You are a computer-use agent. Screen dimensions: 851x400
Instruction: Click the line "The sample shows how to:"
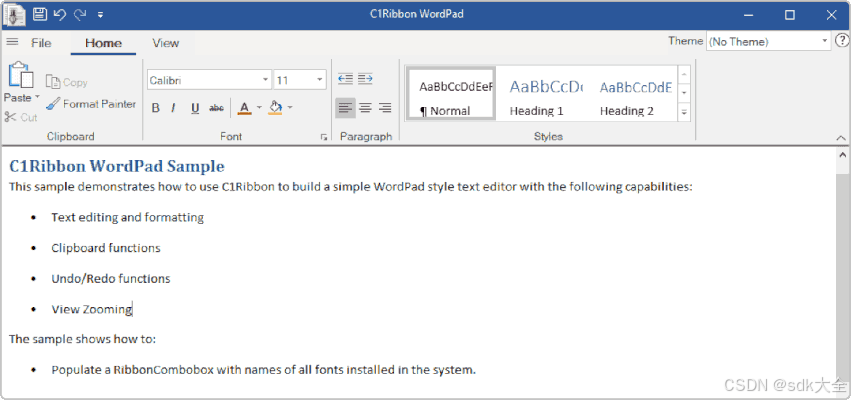coord(82,339)
